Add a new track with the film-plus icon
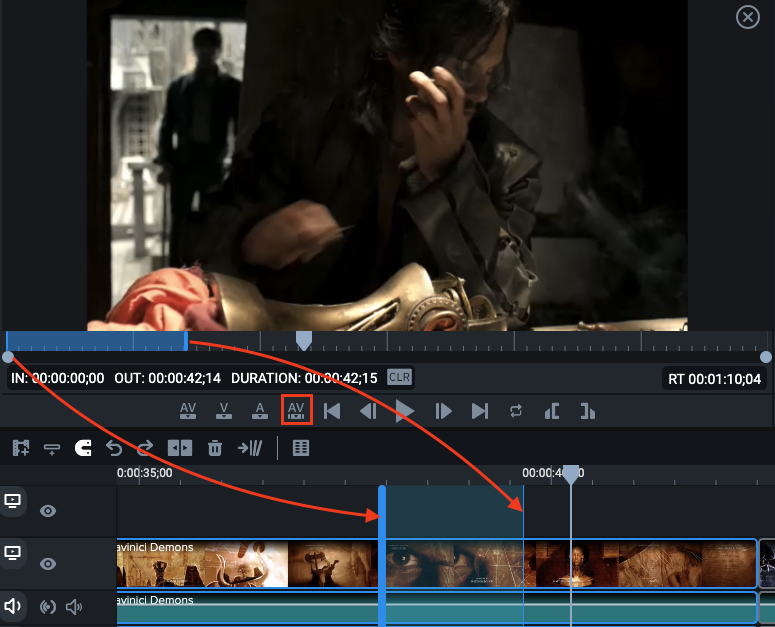 tap(21, 448)
